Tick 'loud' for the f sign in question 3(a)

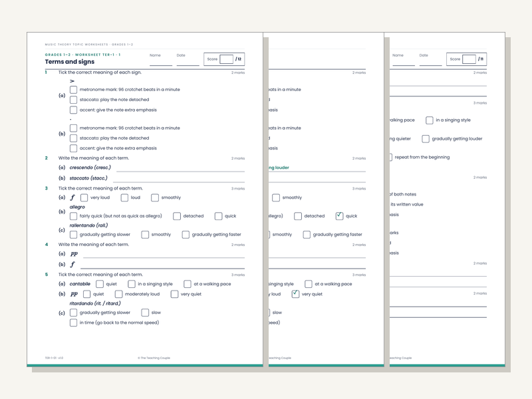coord(124,198)
